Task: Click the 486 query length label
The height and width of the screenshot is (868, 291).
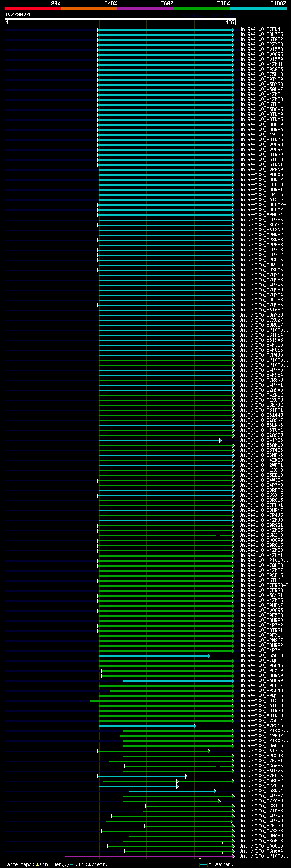Action: (x=230, y=22)
